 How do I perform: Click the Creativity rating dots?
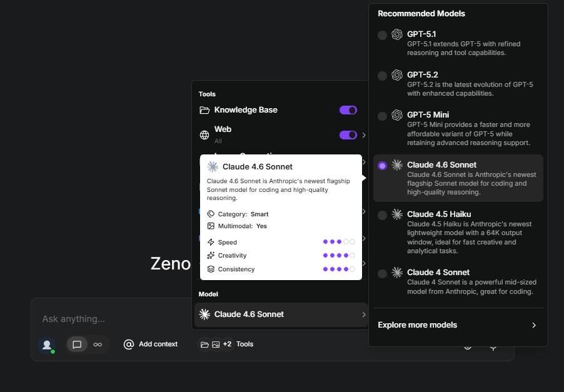(x=339, y=255)
